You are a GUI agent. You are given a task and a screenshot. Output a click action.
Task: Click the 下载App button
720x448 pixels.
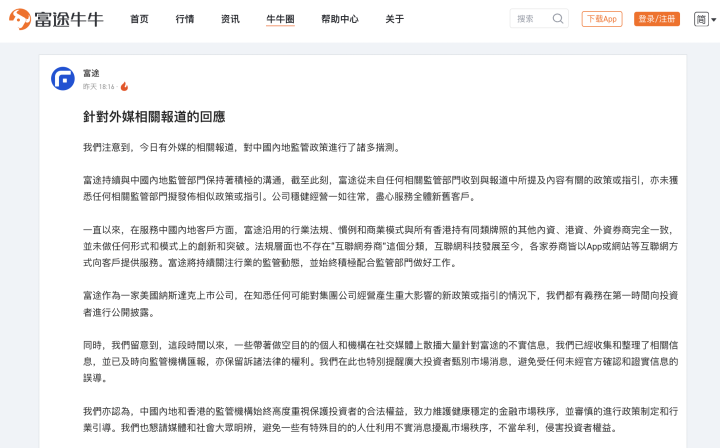[x=602, y=19]
